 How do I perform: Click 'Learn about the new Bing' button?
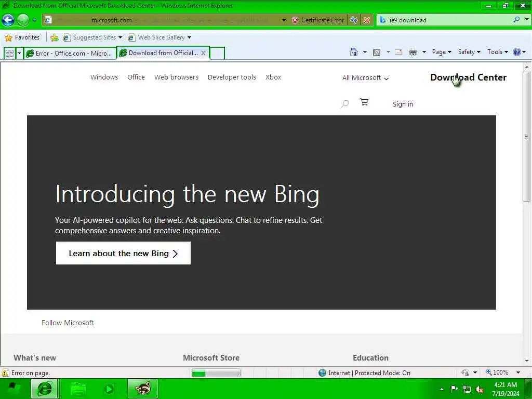pos(123,253)
